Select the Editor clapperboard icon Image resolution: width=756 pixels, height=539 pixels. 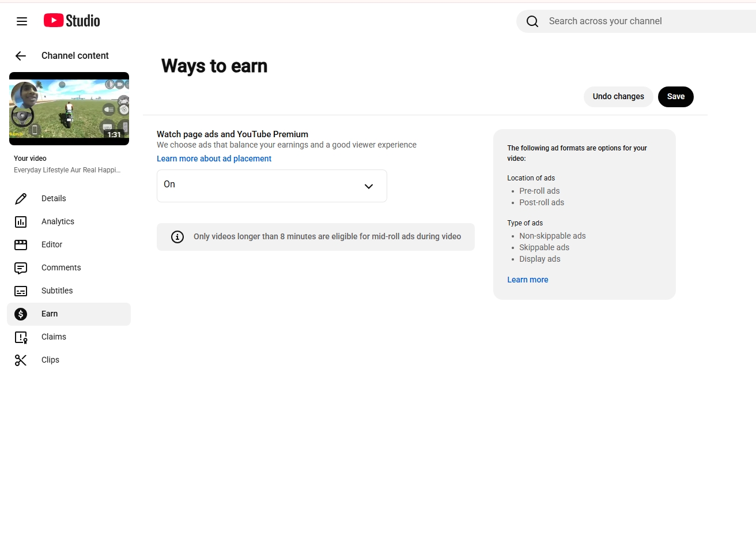[21, 245]
